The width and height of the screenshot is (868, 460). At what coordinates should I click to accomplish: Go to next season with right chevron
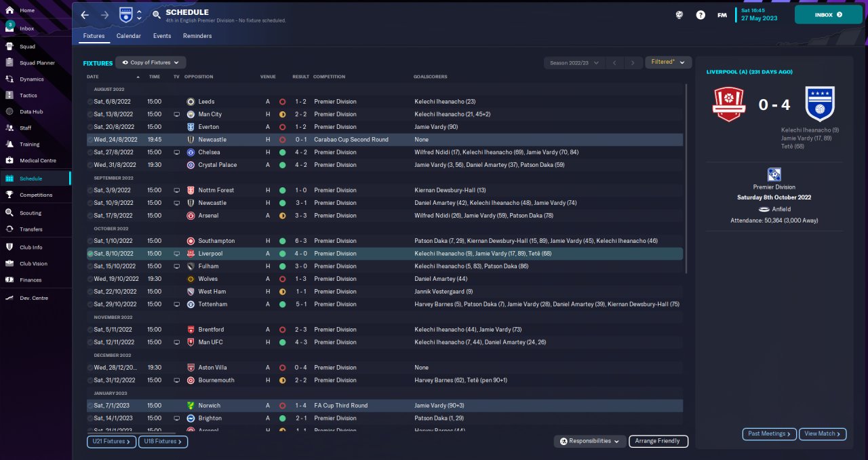point(633,62)
